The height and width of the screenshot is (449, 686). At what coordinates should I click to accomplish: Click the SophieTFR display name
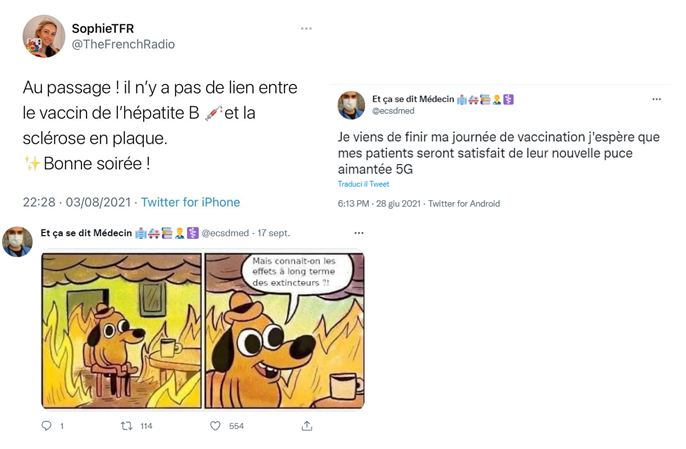(x=103, y=28)
